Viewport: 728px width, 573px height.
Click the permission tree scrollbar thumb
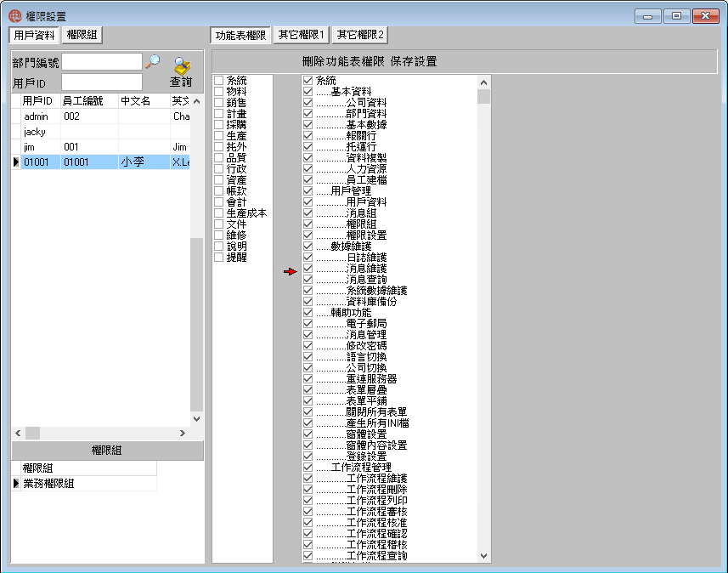pos(484,96)
